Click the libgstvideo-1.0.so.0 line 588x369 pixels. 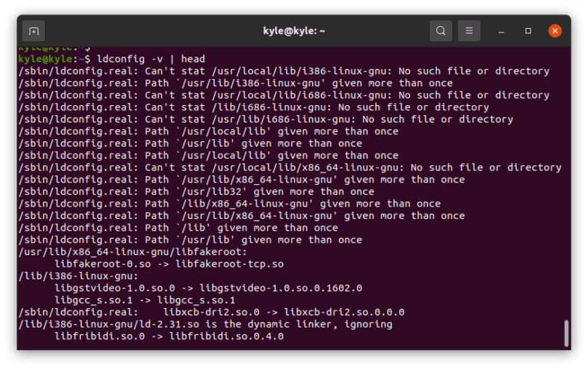208,288
